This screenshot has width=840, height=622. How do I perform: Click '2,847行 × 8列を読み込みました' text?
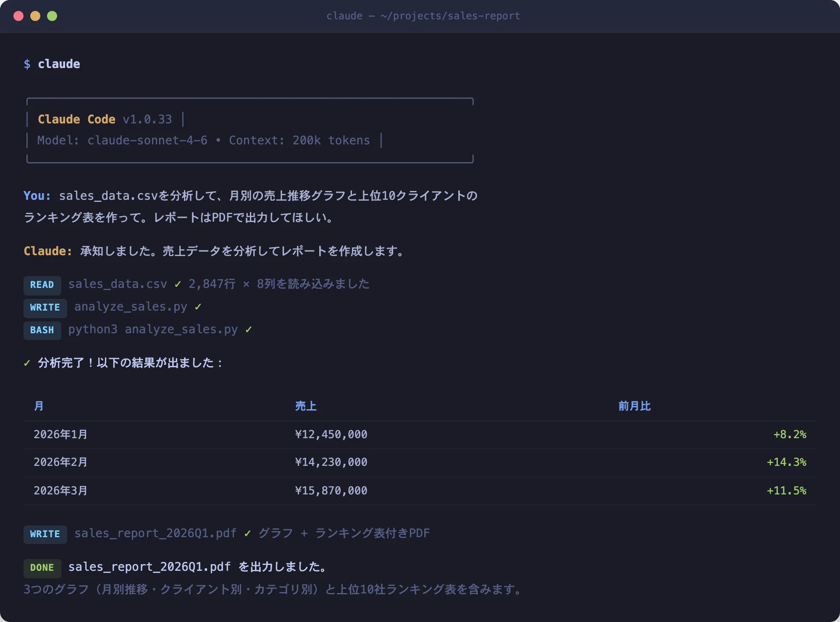pyautogui.click(x=279, y=284)
